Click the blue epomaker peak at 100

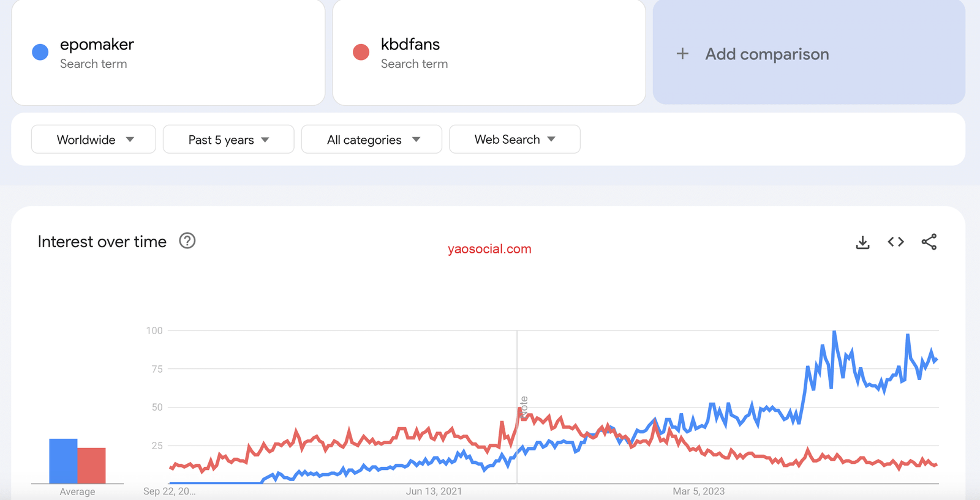pyautogui.click(x=834, y=332)
